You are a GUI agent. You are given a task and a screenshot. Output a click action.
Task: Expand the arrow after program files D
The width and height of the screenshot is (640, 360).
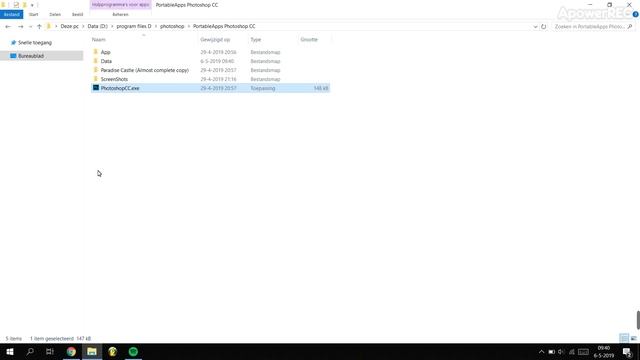point(156,26)
